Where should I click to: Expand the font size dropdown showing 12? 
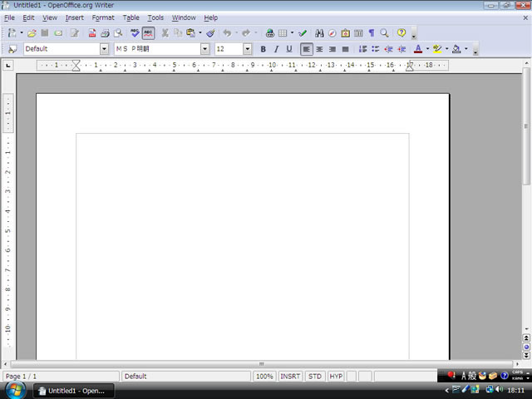pyautogui.click(x=247, y=49)
